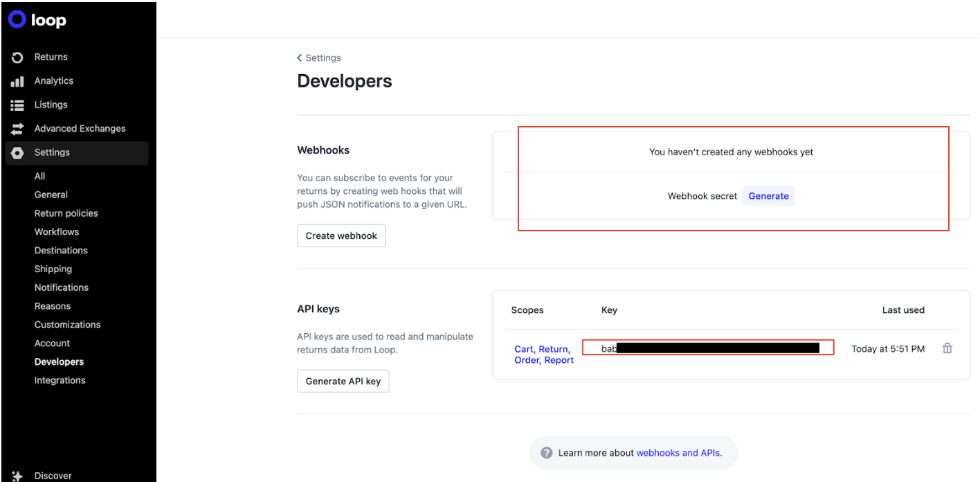Click the Webhook secret label
Image resolution: width=980 pixels, height=482 pixels.
[702, 196]
